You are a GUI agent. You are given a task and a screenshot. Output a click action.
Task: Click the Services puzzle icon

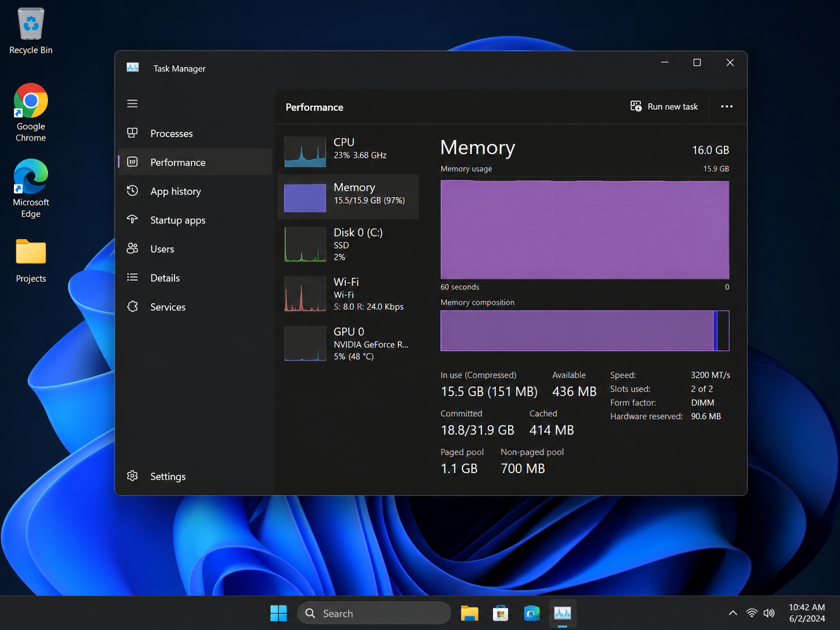pyautogui.click(x=132, y=306)
